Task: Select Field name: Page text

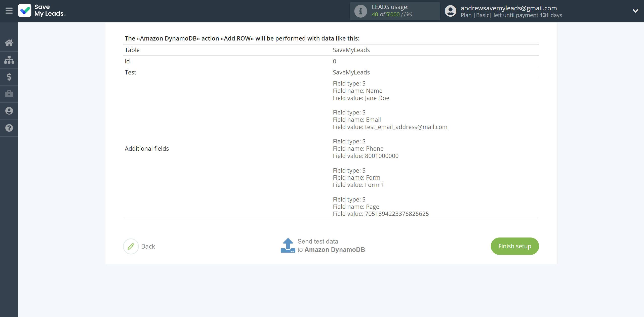Action: [356, 207]
